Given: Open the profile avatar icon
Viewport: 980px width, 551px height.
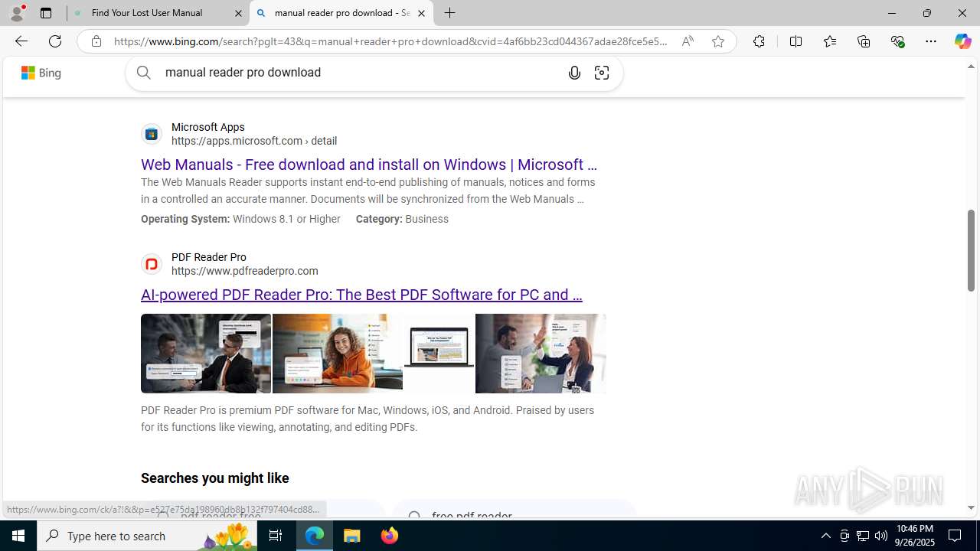Looking at the screenshot, I should pyautogui.click(x=17, y=13).
